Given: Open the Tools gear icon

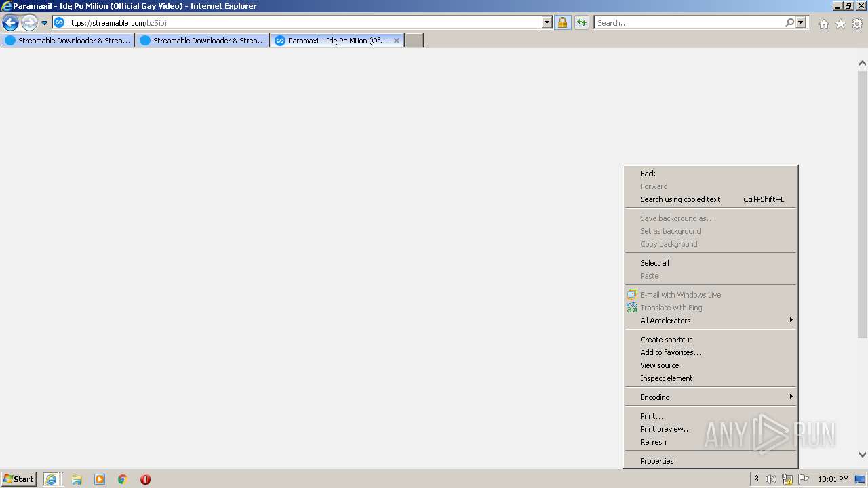Looking at the screenshot, I should pos(857,24).
